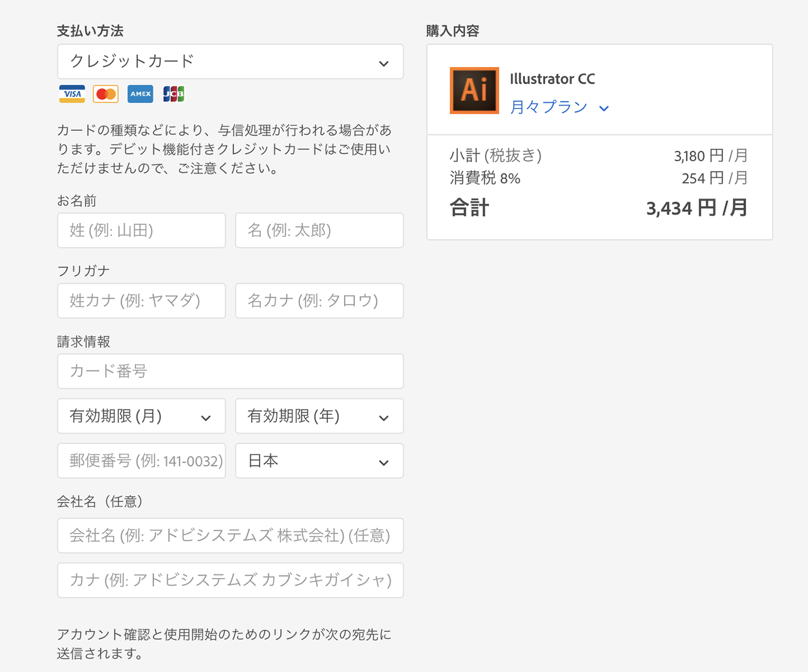Image resolution: width=808 pixels, height=672 pixels.
Task: Click the Illustrator CC Ai product icon
Action: (474, 91)
